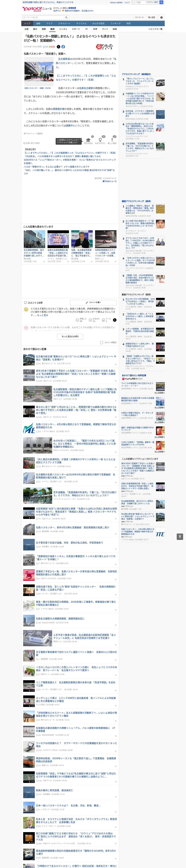Screen dimensions: 186x868
Task: Click the reaction emoji icons beside 15
Action: [x=52, y=47]
